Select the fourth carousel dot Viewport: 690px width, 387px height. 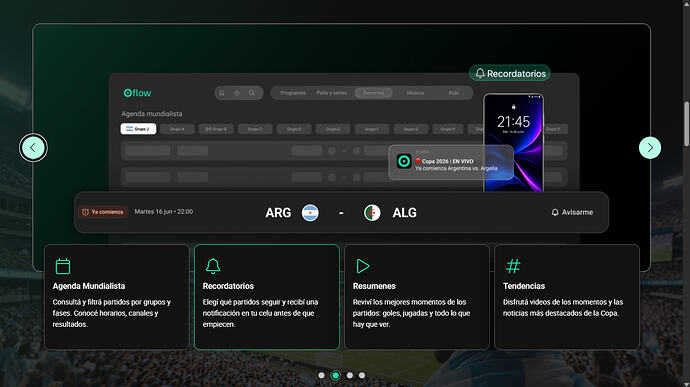(362, 375)
